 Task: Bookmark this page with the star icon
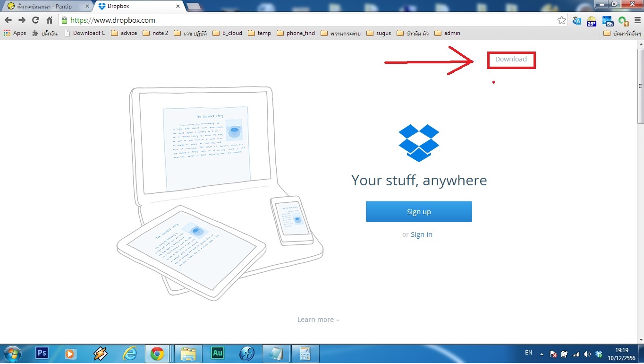(x=561, y=20)
